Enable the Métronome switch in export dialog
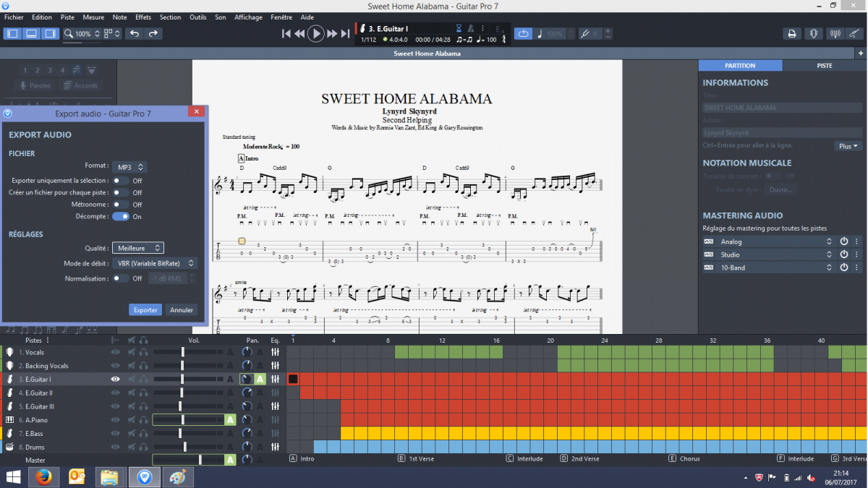This screenshot has width=868, height=488. coord(120,205)
